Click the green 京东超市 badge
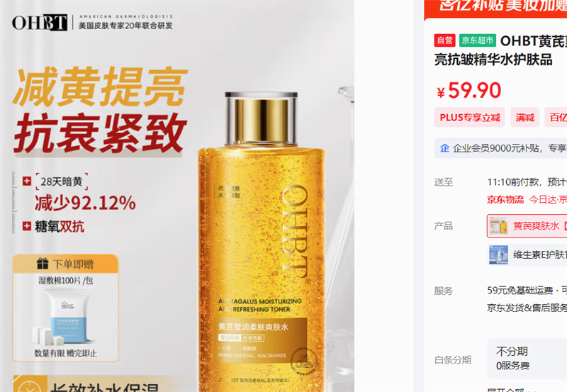The width and height of the screenshot is (567, 392). pos(477,40)
